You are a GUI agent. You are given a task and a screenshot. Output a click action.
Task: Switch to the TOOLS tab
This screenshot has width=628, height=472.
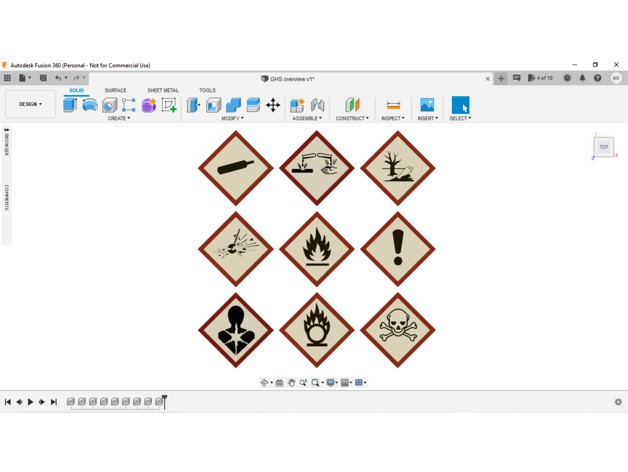(207, 91)
